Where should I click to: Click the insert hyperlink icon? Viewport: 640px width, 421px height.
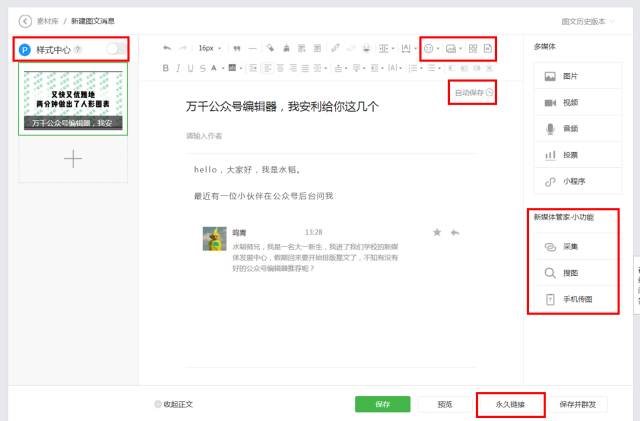[x=335, y=48]
